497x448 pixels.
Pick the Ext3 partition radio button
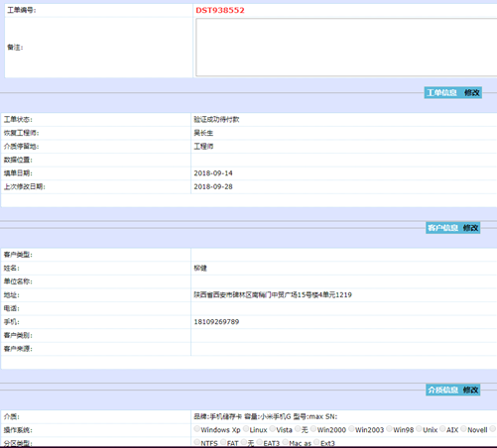tap(316, 442)
